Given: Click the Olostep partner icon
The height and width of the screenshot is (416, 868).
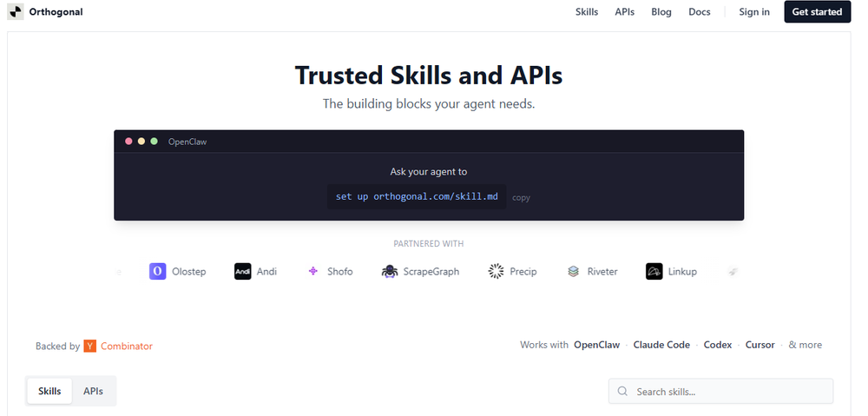Looking at the screenshot, I should pyautogui.click(x=157, y=272).
